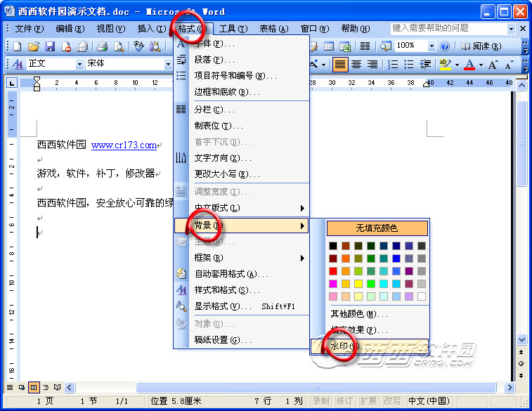Click the Print icon in toolbar

click(102, 46)
